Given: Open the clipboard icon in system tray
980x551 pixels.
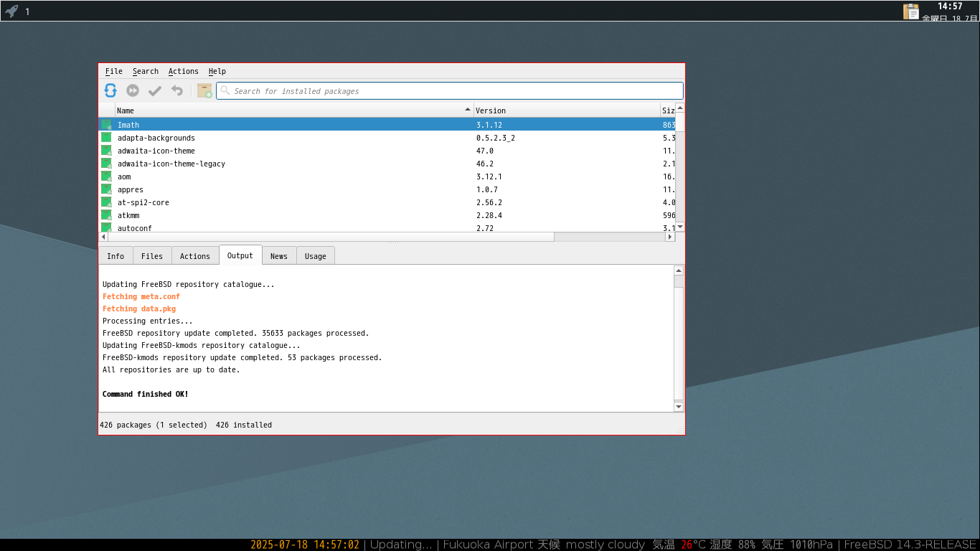Looking at the screenshot, I should point(910,11).
